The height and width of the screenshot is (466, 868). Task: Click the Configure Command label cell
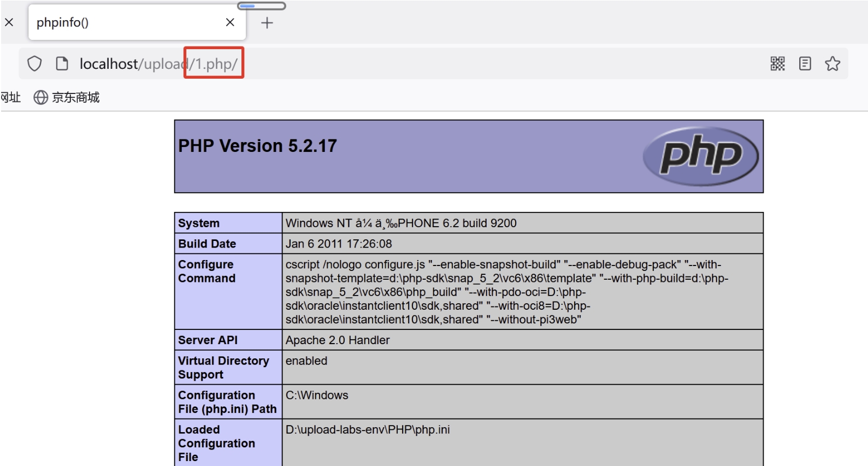click(x=228, y=292)
